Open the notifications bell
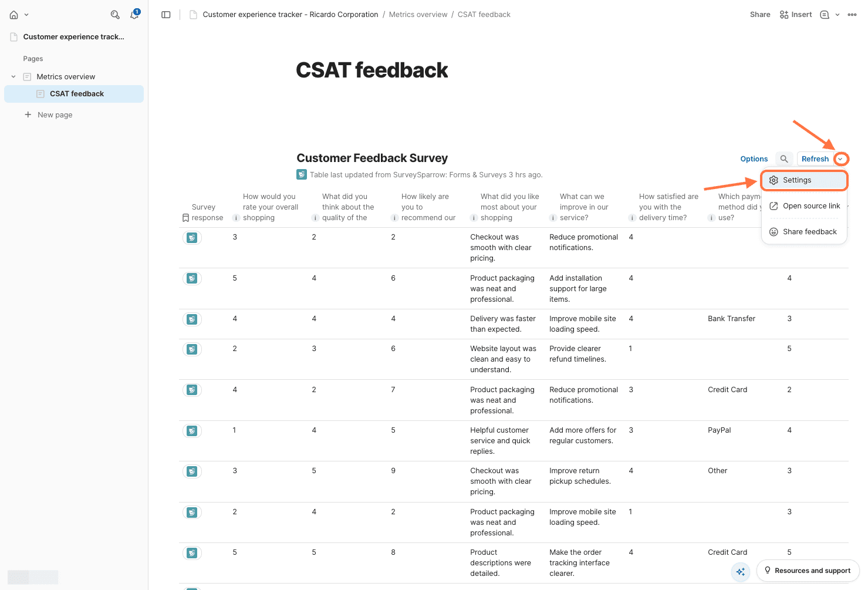Image resolution: width=868 pixels, height=590 pixels. [134, 15]
